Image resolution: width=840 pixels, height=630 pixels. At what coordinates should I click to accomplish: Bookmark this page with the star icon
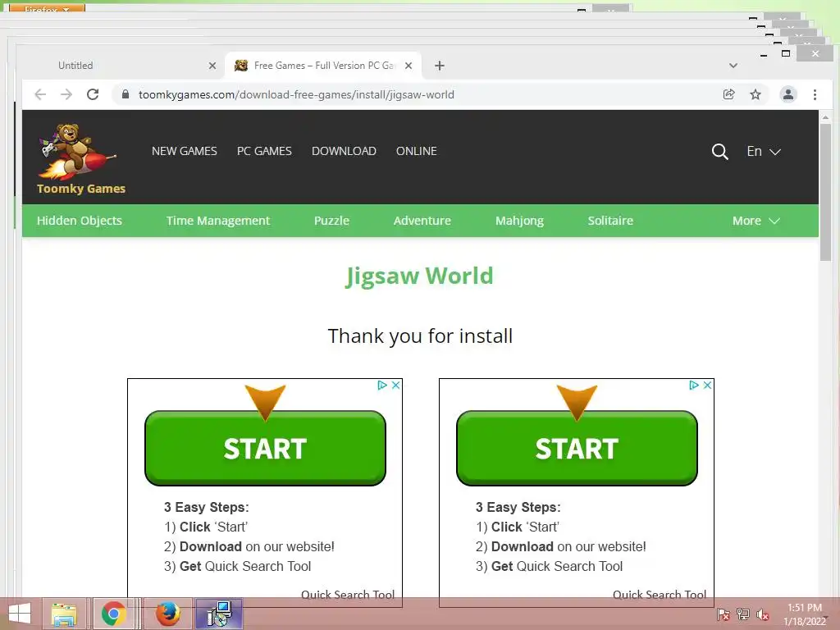pos(756,95)
